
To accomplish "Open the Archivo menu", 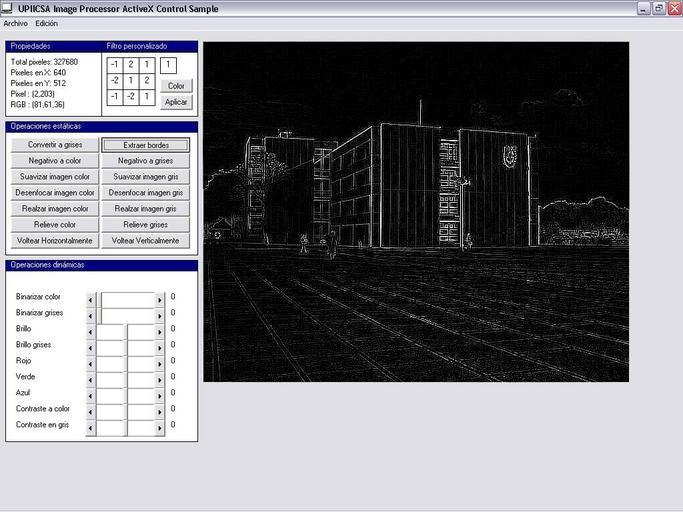I will (15, 24).
